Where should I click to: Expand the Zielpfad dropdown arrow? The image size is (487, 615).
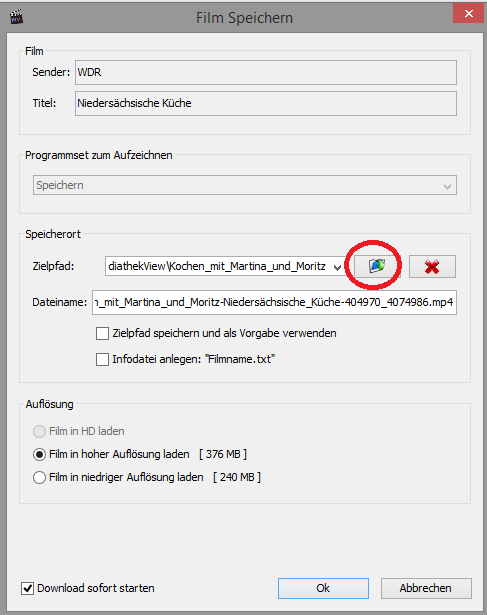pyautogui.click(x=337, y=267)
